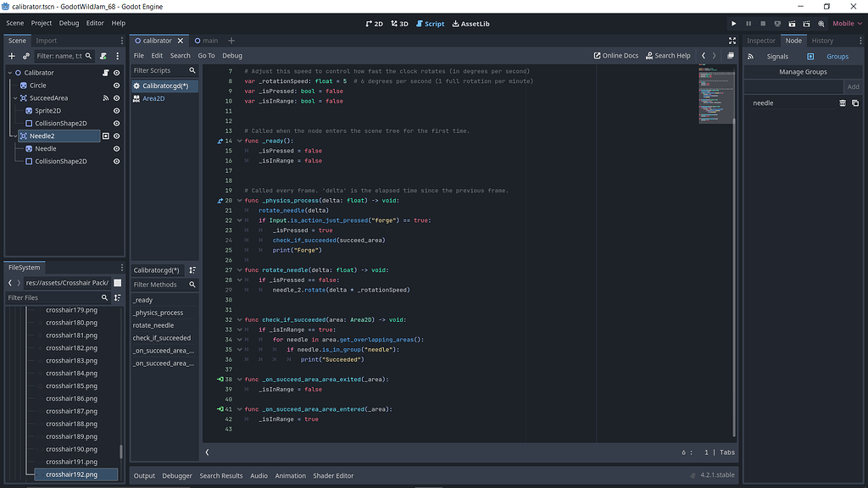
Task: Click the Manage Groups button
Action: click(803, 72)
